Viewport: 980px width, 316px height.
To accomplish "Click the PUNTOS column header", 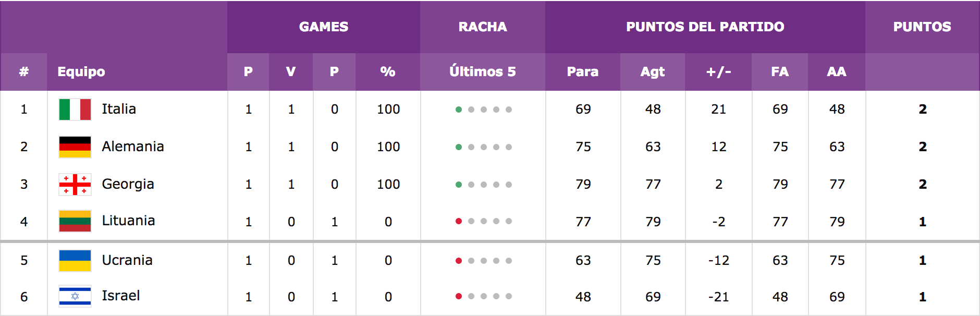I will click(x=922, y=27).
